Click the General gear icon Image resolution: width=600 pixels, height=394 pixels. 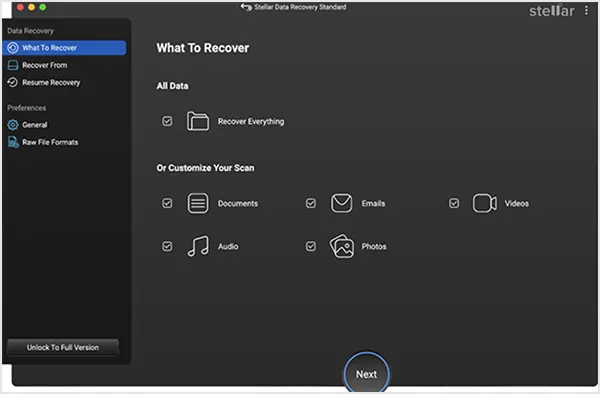pyautogui.click(x=13, y=125)
